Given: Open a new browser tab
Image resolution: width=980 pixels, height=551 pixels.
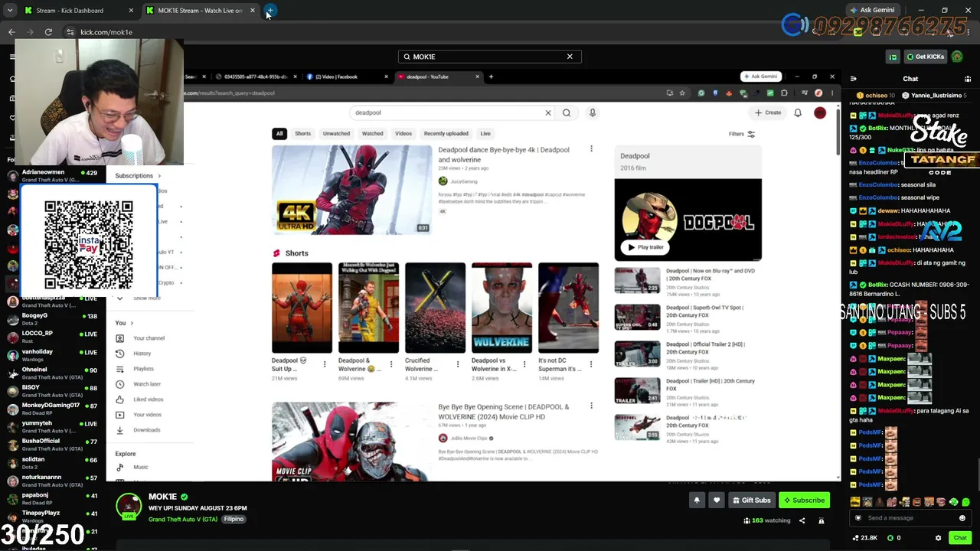Looking at the screenshot, I should 270,11.
